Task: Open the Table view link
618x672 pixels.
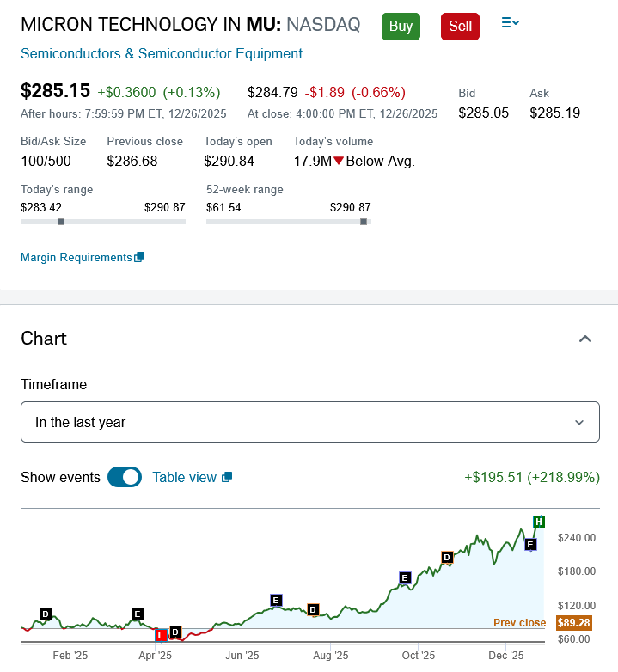Action: point(185,477)
